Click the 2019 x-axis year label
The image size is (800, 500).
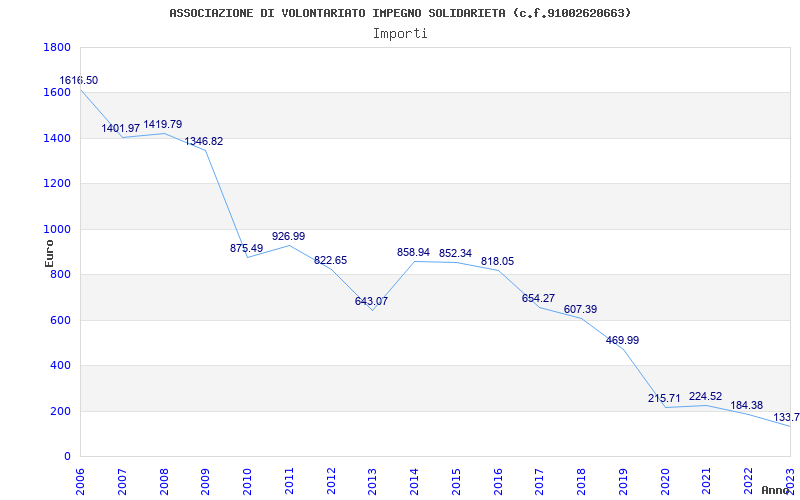point(623,481)
